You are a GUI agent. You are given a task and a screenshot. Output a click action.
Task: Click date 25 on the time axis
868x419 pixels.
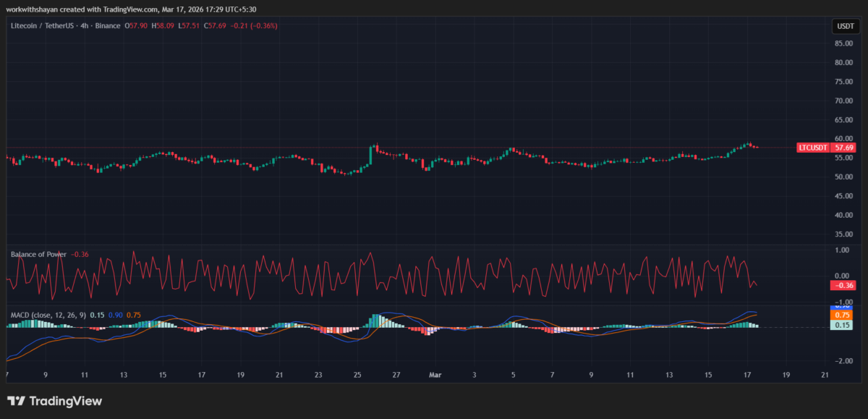tap(357, 375)
